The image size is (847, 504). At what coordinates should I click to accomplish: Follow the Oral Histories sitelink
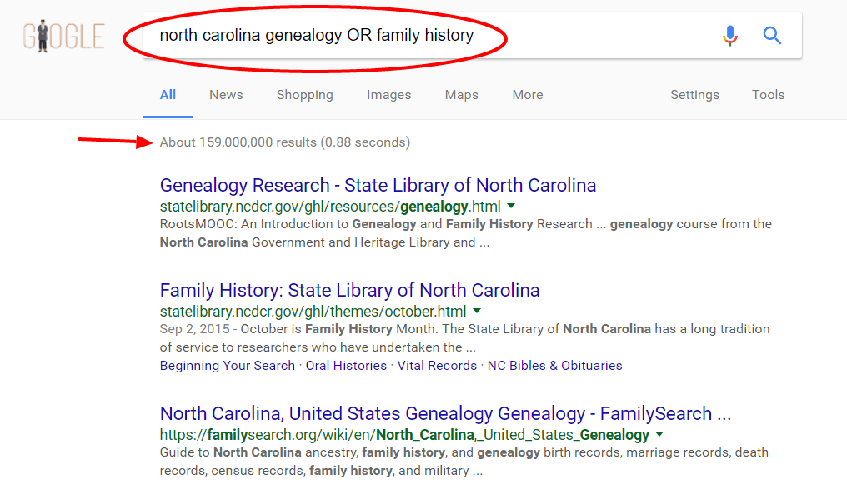tap(346, 366)
